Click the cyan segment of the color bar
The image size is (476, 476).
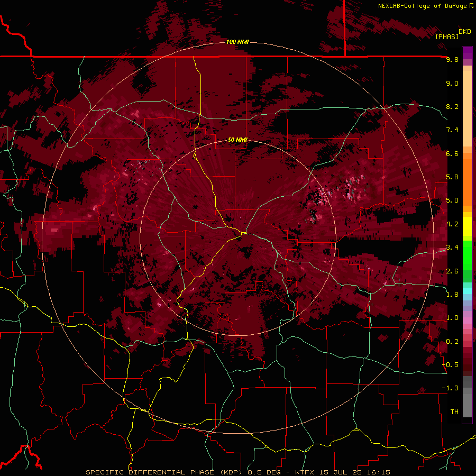click(467, 291)
